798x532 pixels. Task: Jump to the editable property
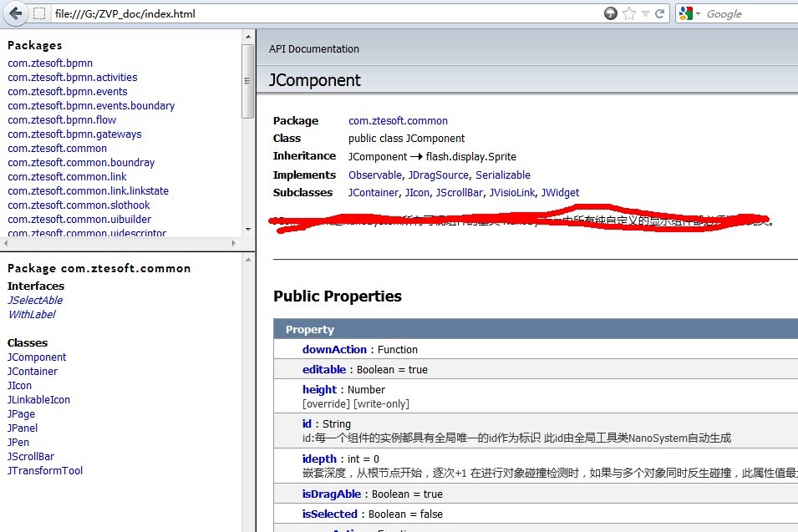tap(324, 370)
